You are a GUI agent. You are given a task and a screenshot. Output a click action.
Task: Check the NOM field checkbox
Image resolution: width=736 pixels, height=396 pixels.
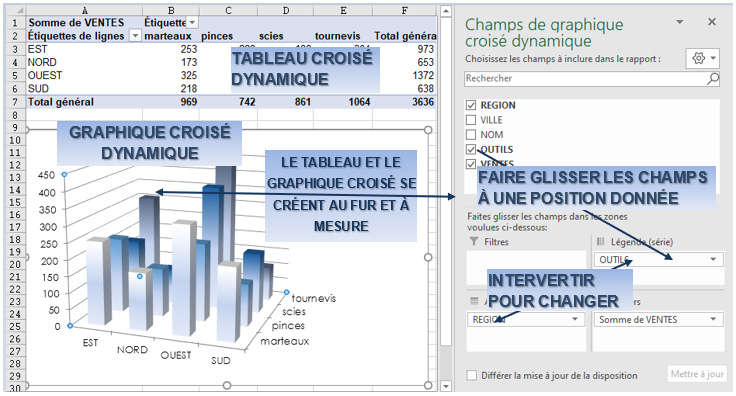(471, 135)
